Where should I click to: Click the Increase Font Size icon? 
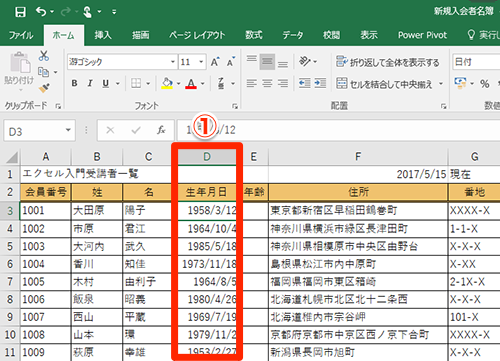point(215,62)
